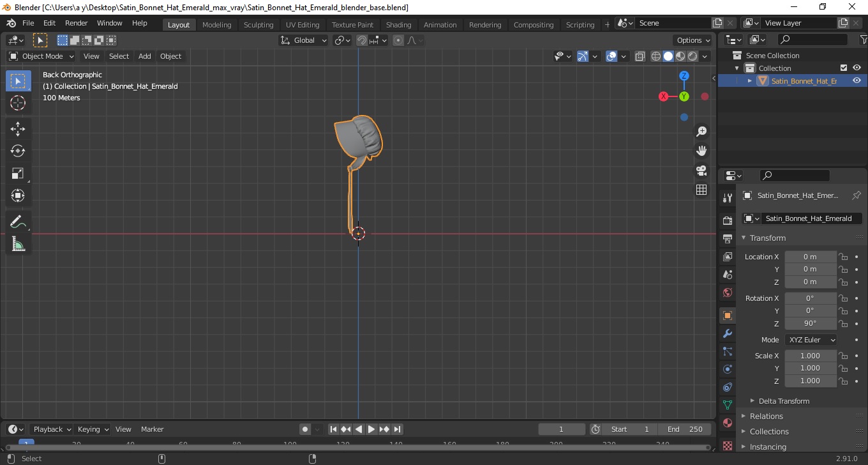
Task: Click the current frame field showing 1
Action: tap(562, 429)
